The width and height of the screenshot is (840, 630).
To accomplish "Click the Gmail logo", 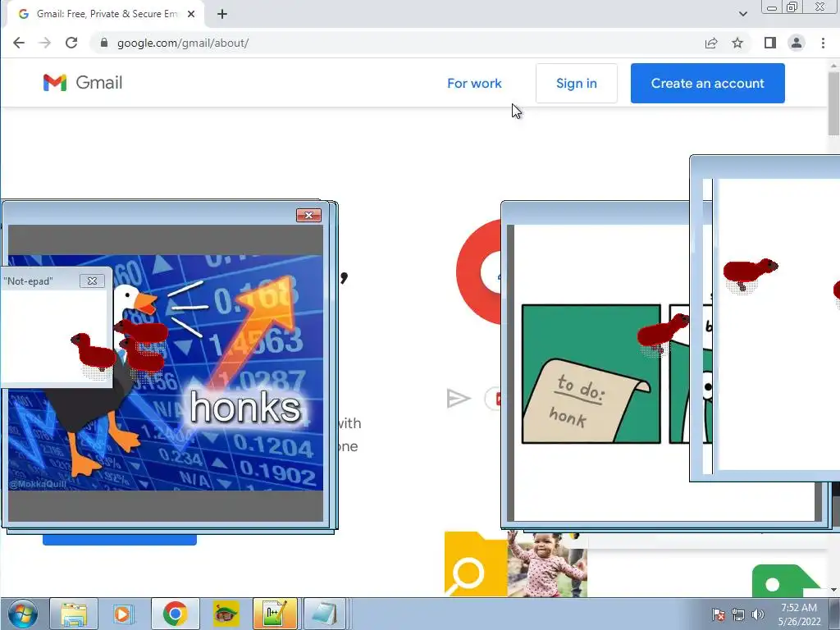I will coord(83,83).
